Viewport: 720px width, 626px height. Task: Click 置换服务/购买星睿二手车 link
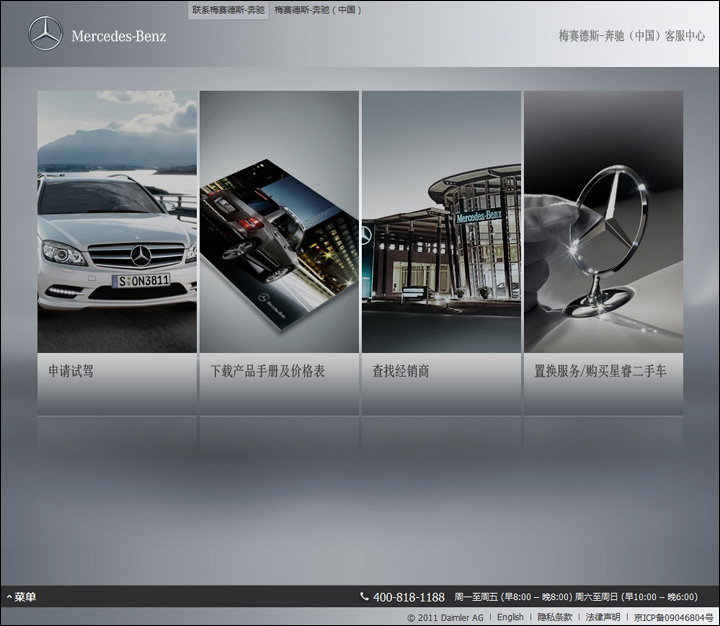[x=600, y=371]
